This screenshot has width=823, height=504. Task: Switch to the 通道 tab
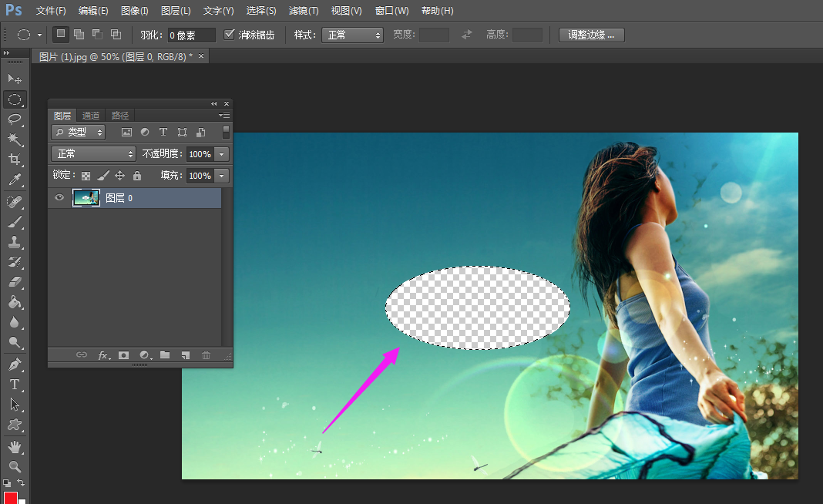91,116
